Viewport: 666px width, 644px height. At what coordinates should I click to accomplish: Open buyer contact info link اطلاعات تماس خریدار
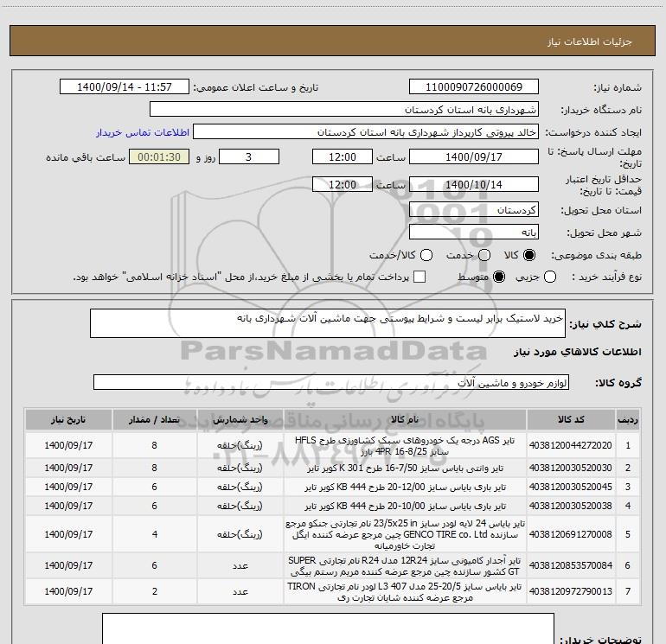[143, 132]
